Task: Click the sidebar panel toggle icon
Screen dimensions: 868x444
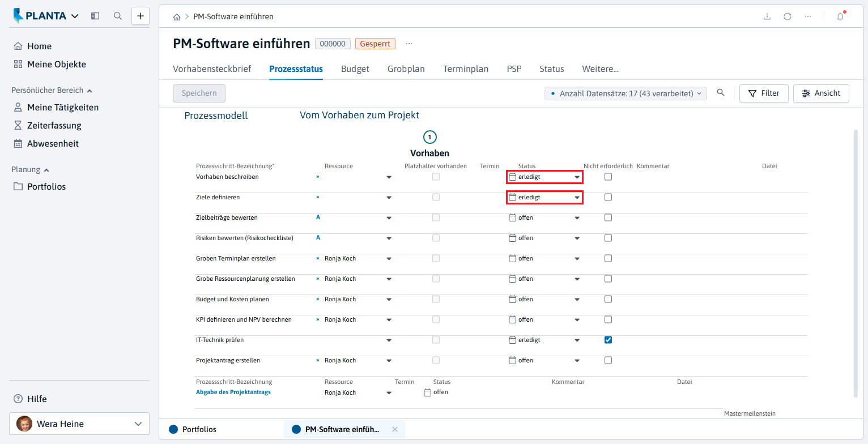Action: click(95, 16)
